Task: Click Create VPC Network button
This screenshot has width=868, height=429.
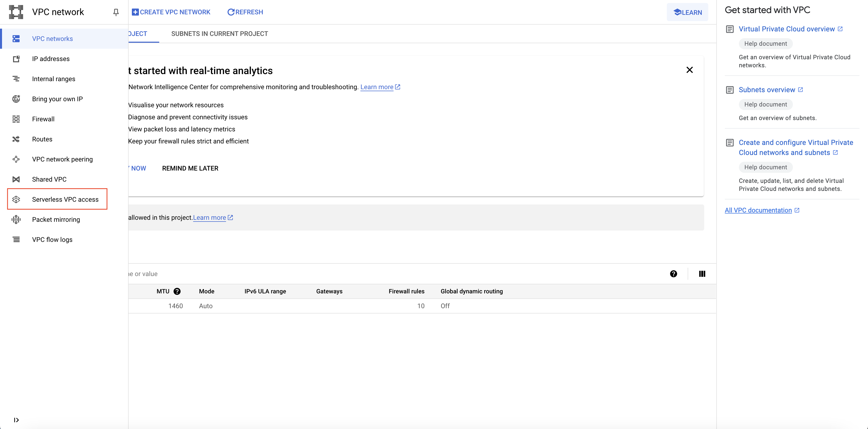Action: pos(171,12)
